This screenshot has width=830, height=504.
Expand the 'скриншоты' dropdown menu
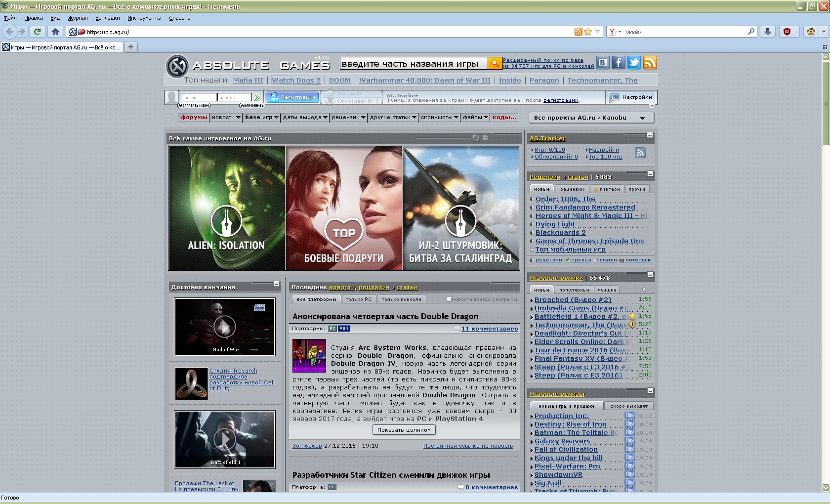click(x=440, y=118)
